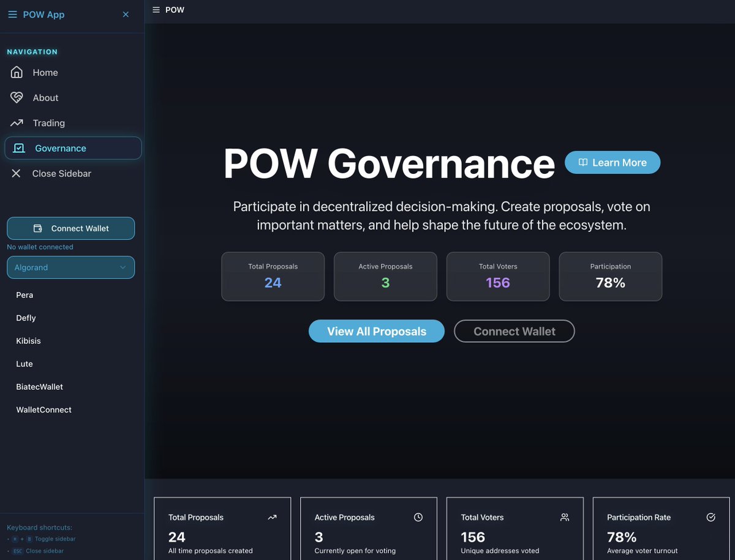Click the check-circle icon on the Participation Rate card
The image size is (735, 560).
click(x=711, y=517)
